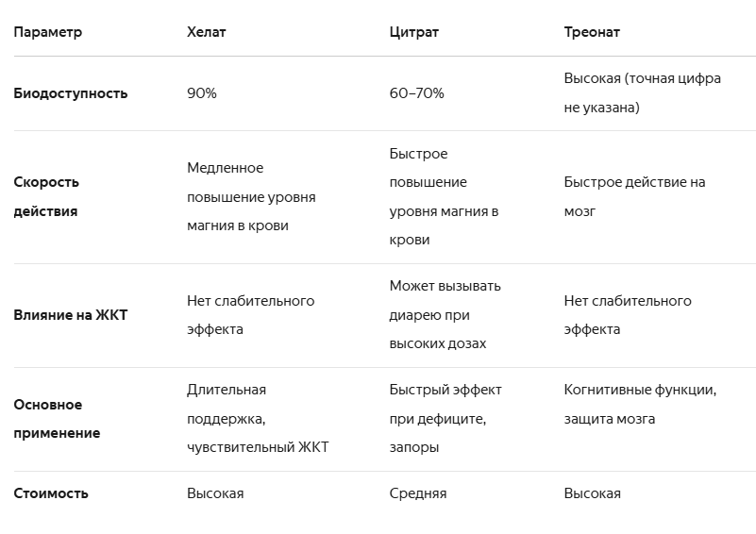Viewport: 756px width, 534px height.
Task: Click the Хелат column header
Action: [207, 32]
